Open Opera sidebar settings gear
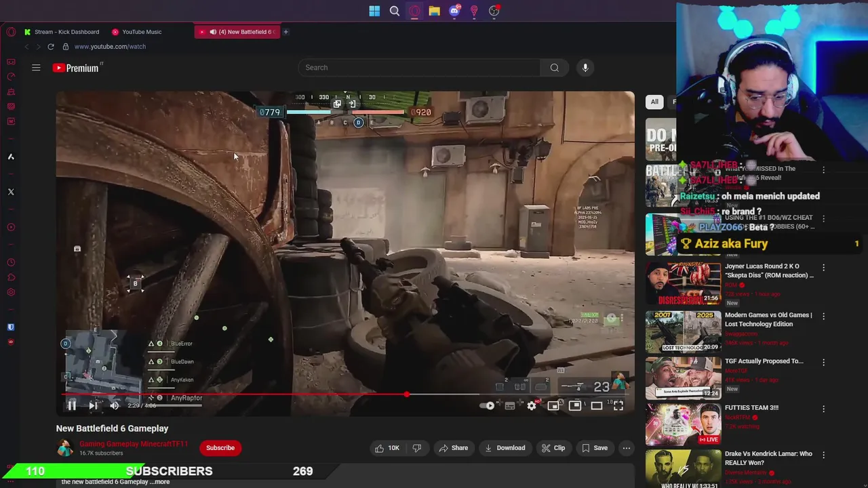Image resolution: width=868 pixels, height=488 pixels. pyautogui.click(x=11, y=292)
